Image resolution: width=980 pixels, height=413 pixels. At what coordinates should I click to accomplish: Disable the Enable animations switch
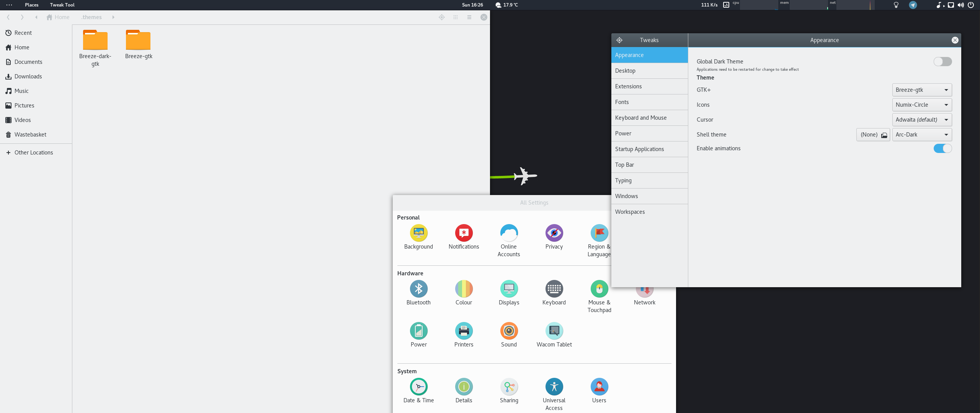point(942,148)
